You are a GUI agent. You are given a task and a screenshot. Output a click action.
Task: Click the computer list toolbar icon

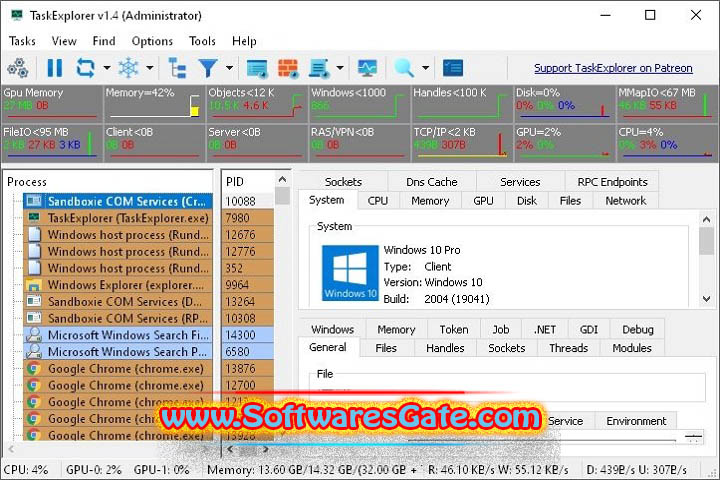(x=319, y=68)
